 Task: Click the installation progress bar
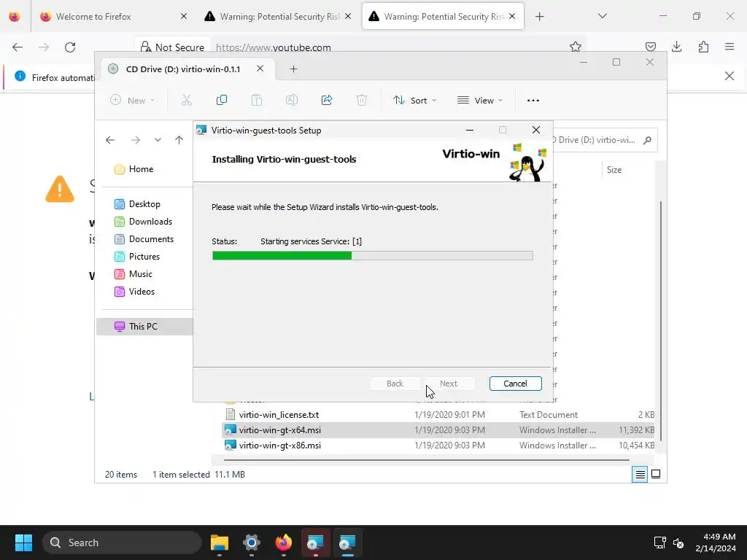(x=373, y=256)
